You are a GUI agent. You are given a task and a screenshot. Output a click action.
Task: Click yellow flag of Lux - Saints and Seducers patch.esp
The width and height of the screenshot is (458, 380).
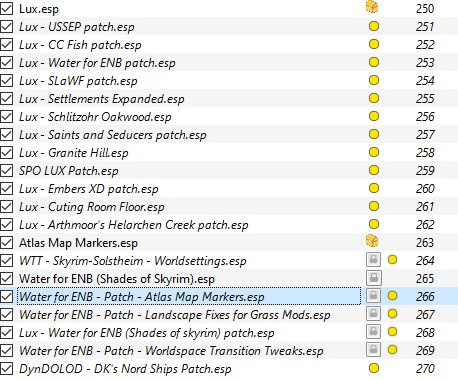(374, 134)
